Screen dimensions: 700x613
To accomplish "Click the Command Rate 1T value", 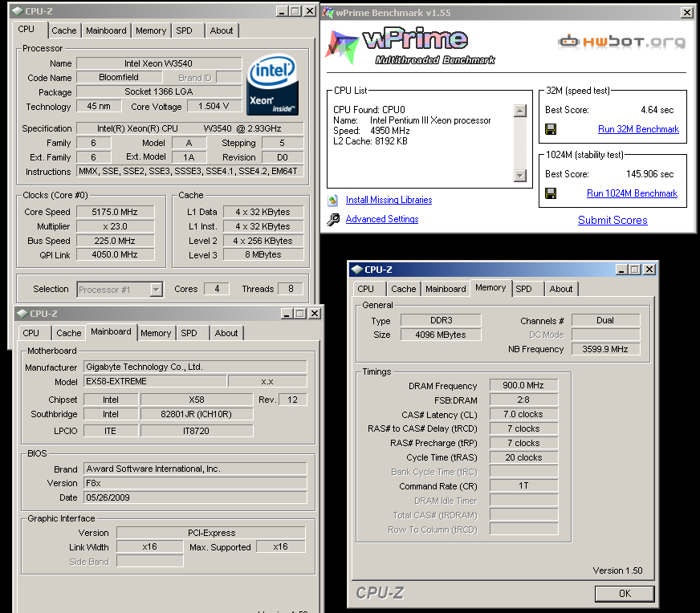I will (523, 486).
